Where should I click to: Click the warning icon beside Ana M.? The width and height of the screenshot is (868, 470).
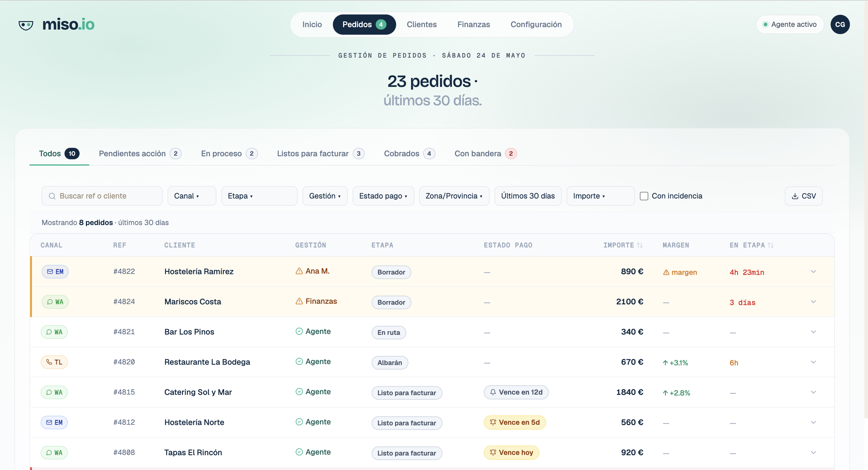(x=299, y=271)
